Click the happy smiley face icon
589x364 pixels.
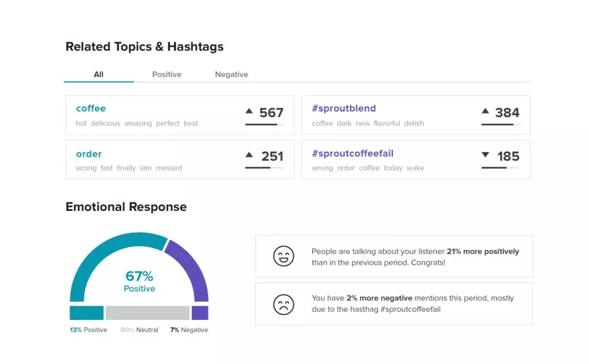(x=284, y=256)
